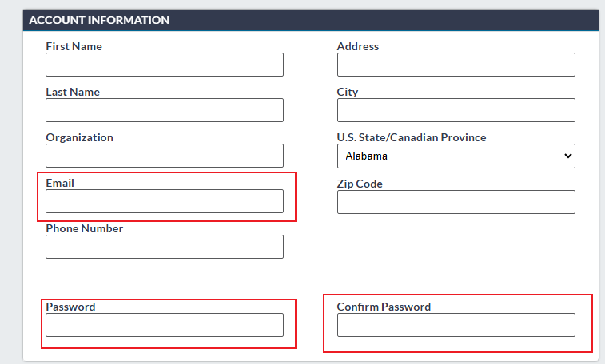Click the Password entry field

click(165, 325)
